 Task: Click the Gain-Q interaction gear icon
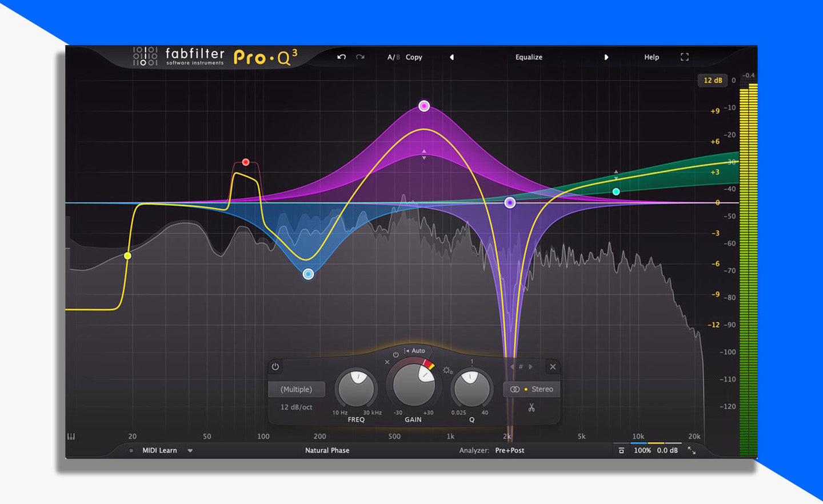[448, 370]
